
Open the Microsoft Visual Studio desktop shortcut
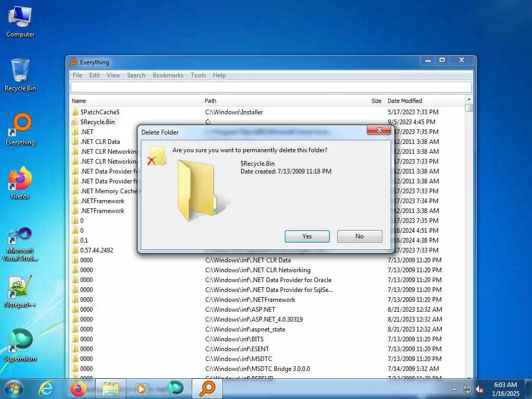[20, 244]
